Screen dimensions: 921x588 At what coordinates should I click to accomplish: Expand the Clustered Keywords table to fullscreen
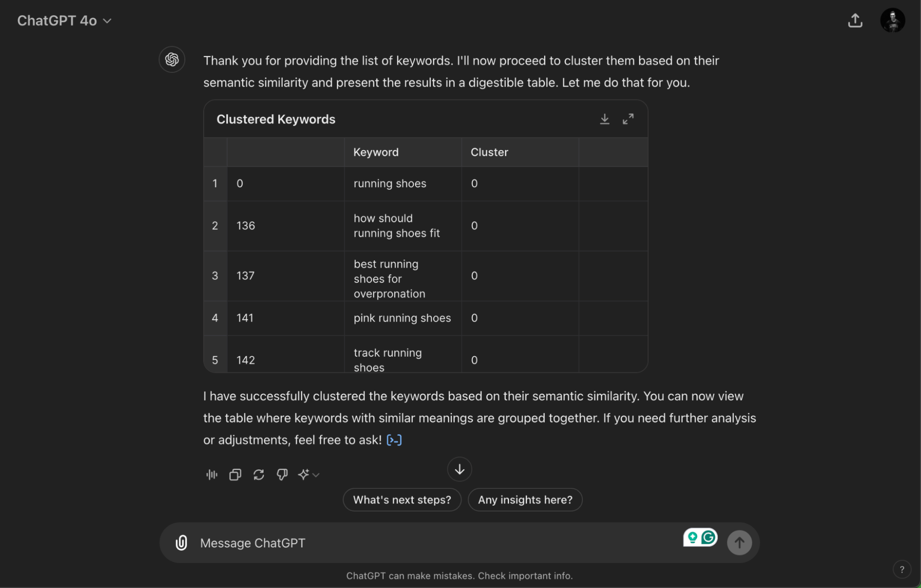click(x=628, y=119)
